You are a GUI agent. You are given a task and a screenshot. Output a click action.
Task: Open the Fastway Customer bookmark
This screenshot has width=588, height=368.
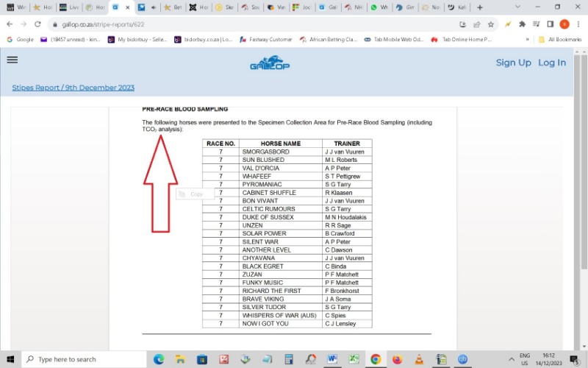265,39
